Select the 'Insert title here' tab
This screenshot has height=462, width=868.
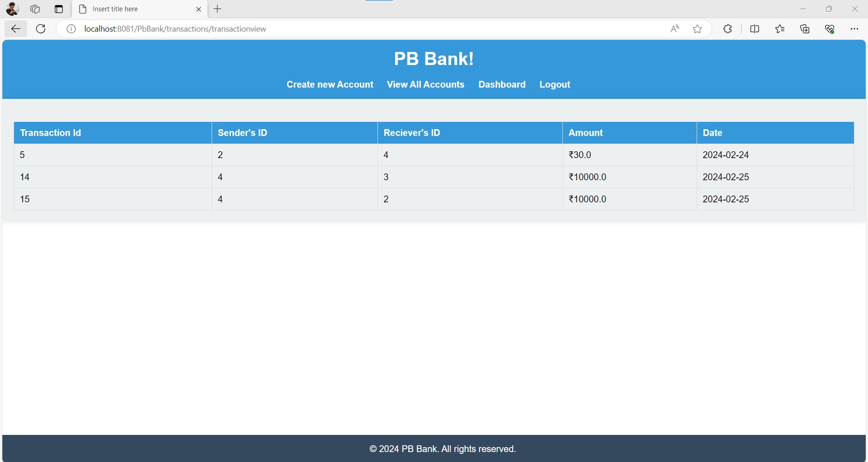pyautogui.click(x=140, y=9)
